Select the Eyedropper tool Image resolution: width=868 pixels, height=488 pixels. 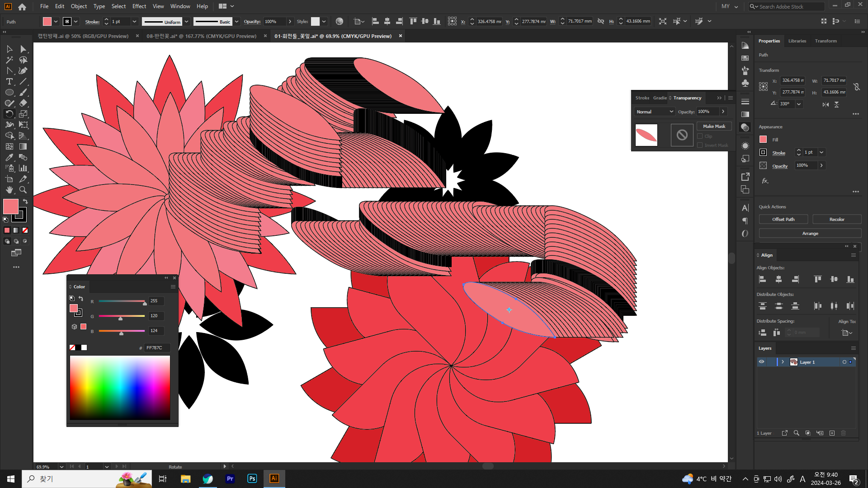[x=9, y=157]
